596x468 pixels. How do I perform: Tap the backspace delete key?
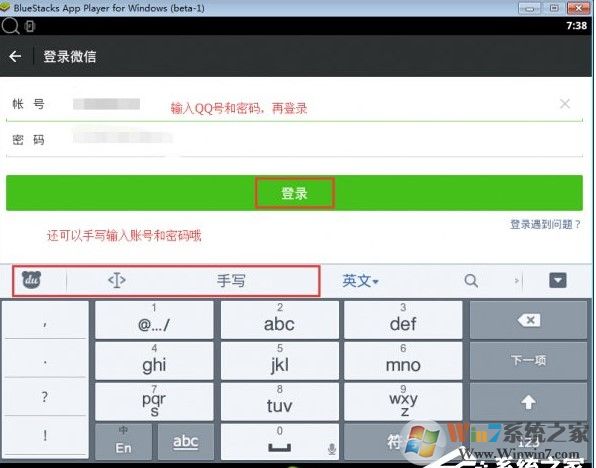pyautogui.click(x=528, y=320)
